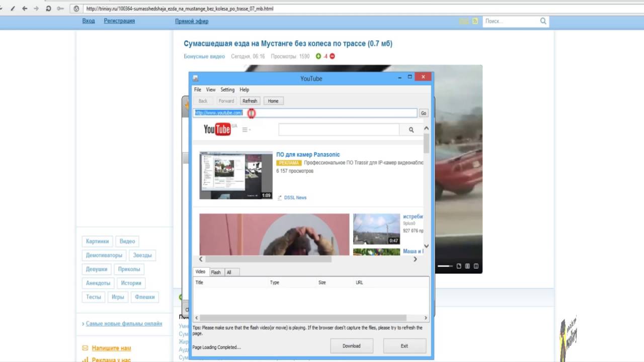This screenshot has width=644, height=362.
Task: Open the Регистрация link
Action: coord(119,21)
